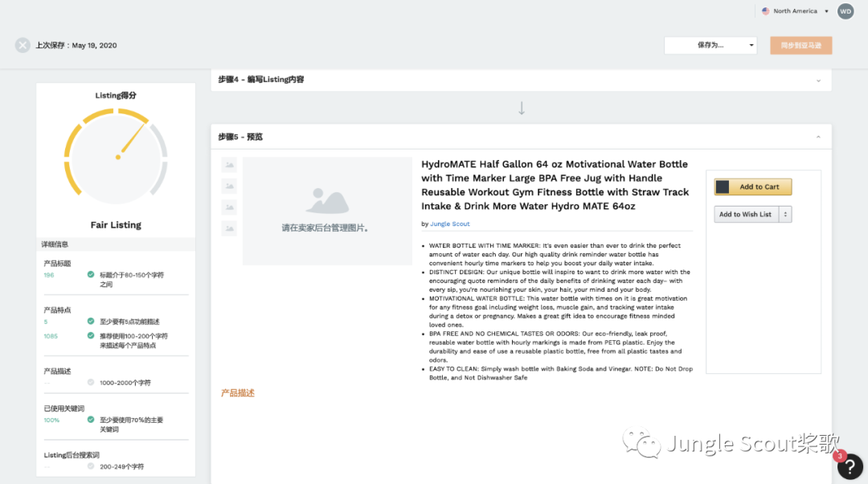This screenshot has height=484, width=868.
Task: Click green check for 至少要使用70%的主要关键词
Action: point(91,420)
